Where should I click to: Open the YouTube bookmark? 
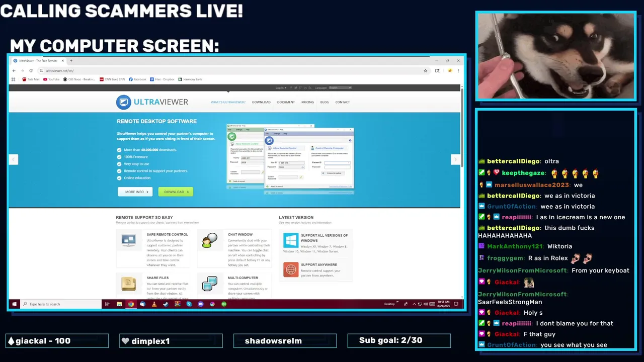51,79
